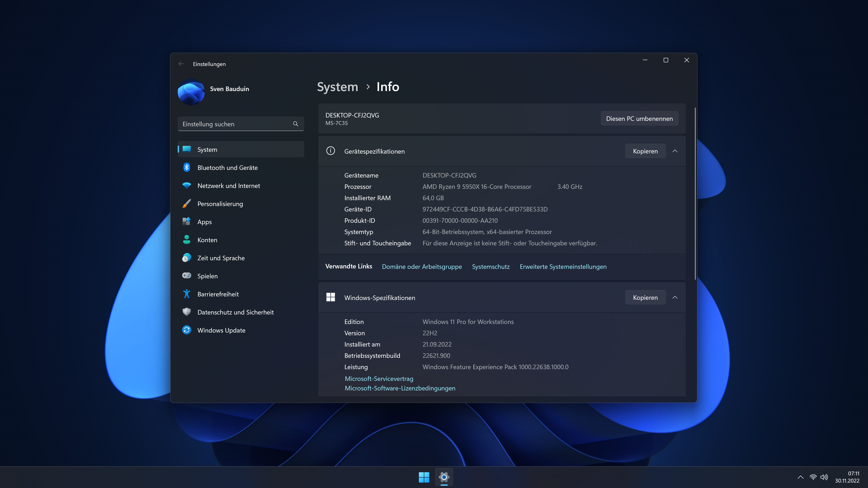Image resolution: width=868 pixels, height=488 pixels.
Task: Show hidden tray icons chevron
Action: pyautogui.click(x=801, y=477)
